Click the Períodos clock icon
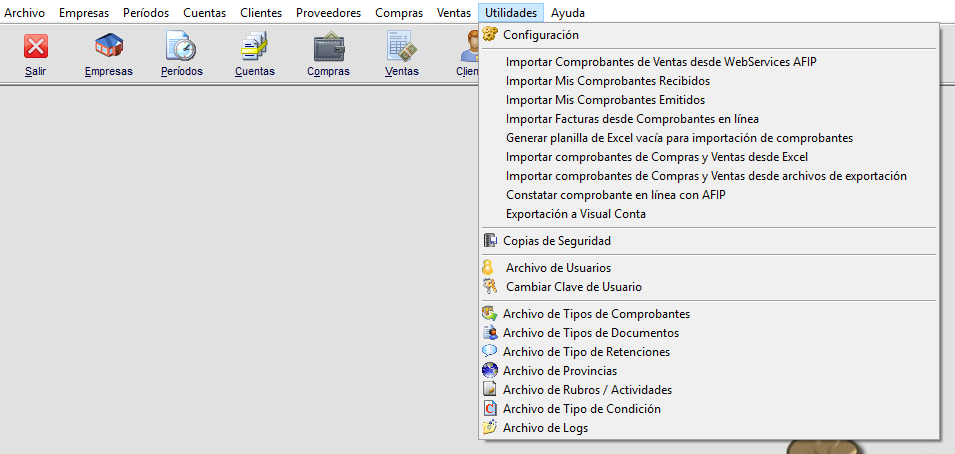Viewport: 955px width, 454px height. tap(181, 47)
